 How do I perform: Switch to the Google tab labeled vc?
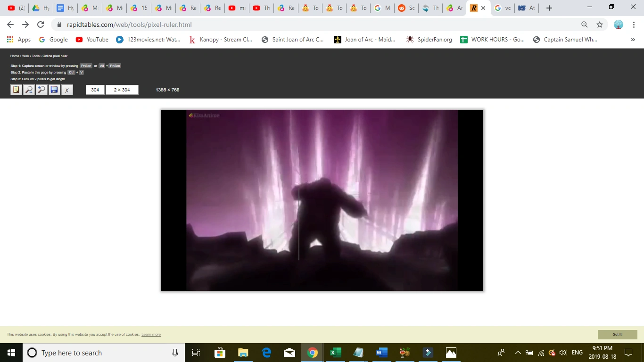click(503, 8)
